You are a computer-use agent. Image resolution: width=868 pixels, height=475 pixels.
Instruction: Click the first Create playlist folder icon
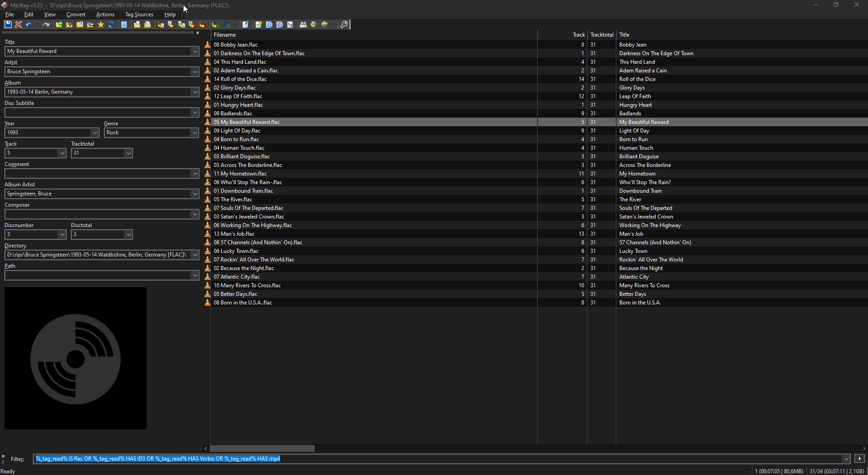137,24
